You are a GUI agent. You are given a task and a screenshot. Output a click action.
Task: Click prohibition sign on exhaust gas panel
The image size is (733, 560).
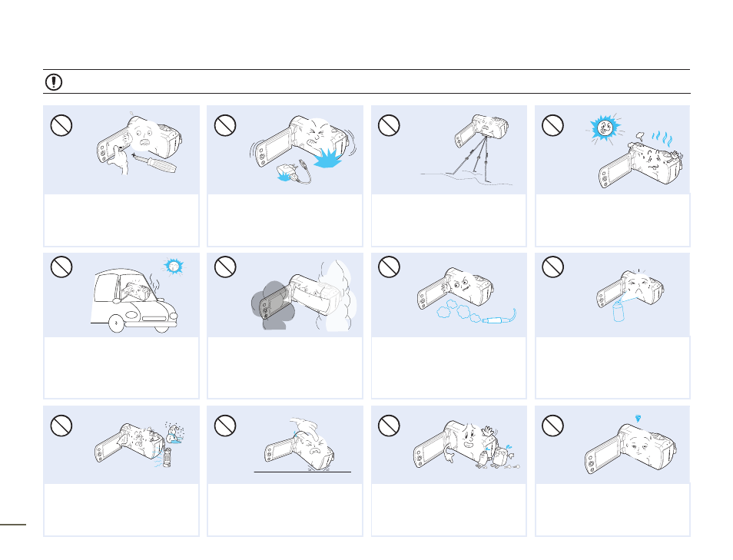point(389,267)
